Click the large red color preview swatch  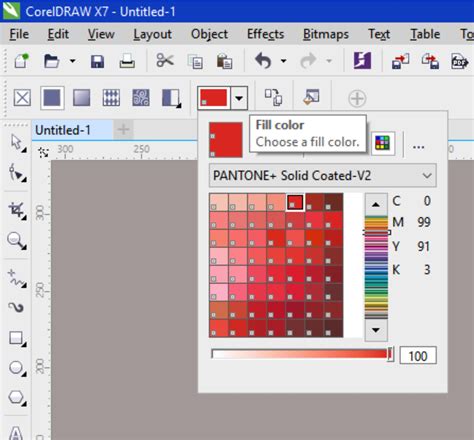226,140
